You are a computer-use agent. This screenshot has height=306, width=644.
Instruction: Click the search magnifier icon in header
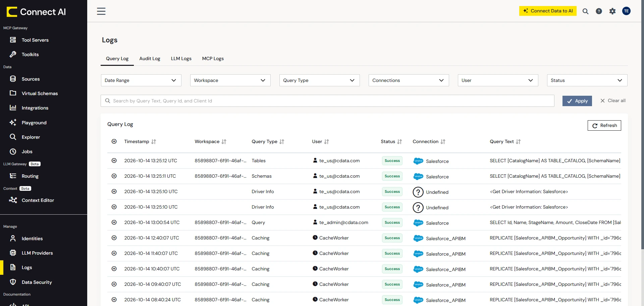point(585,11)
